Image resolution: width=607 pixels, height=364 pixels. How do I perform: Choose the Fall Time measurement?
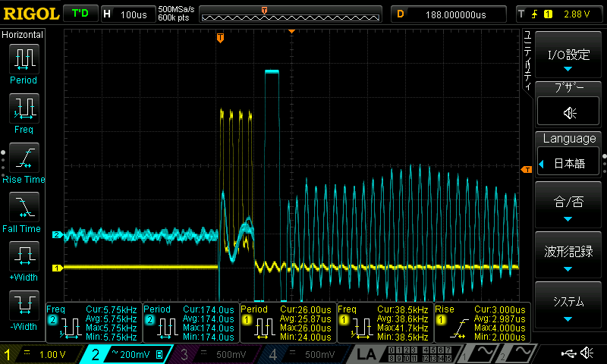[x=23, y=212]
